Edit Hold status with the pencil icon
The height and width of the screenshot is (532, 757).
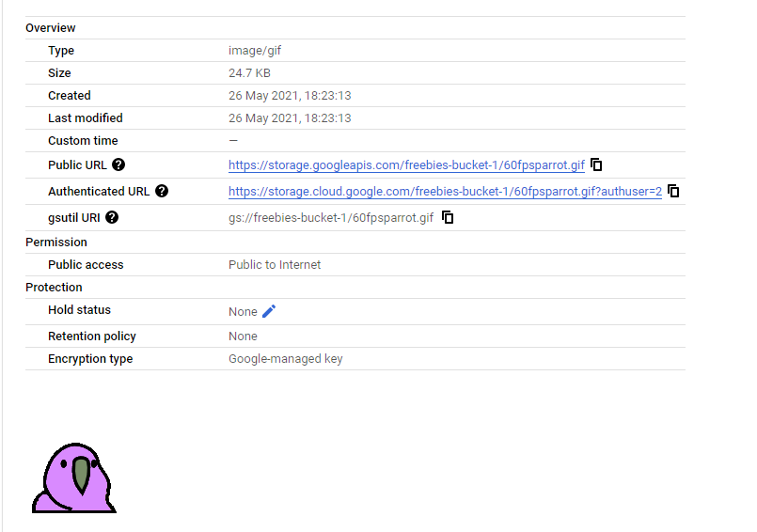pos(269,311)
